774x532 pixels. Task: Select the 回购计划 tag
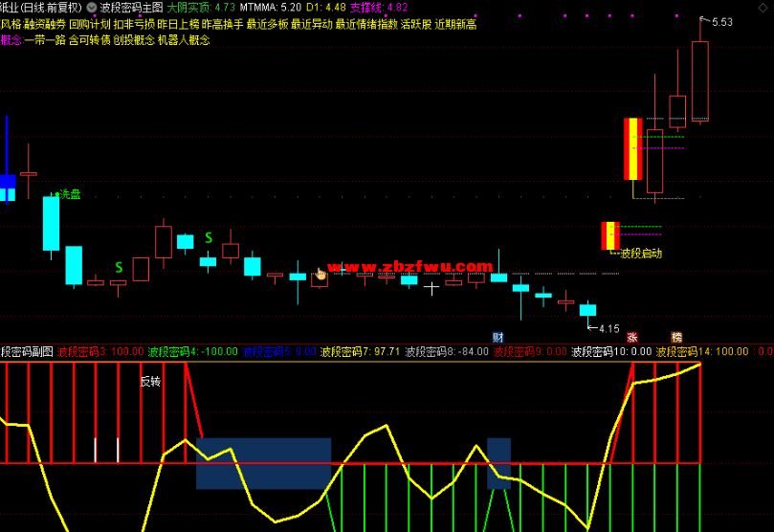pyautogui.click(x=89, y=24)
